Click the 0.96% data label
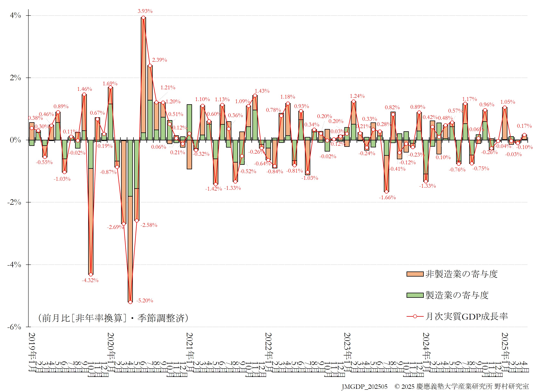 coord(487,104)
